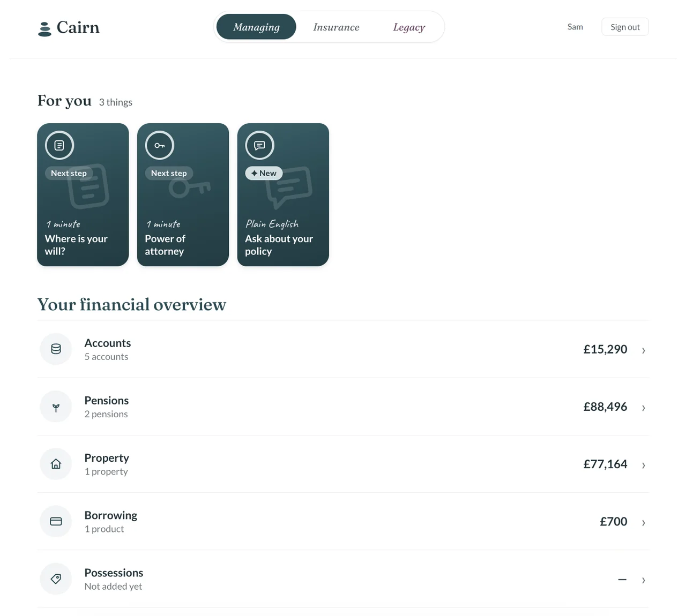
Task: Expand the Property row chevron
Action: coord(643,465)
